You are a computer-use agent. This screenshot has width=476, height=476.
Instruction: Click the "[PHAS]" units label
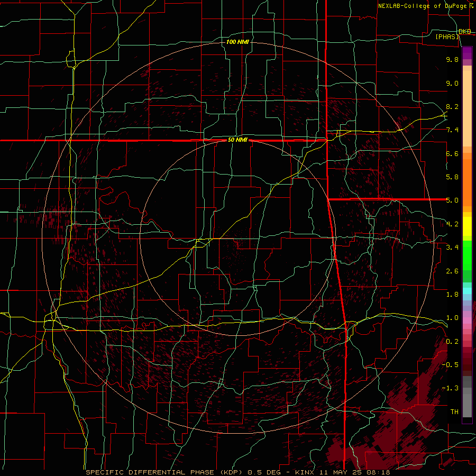coord(447,36)
